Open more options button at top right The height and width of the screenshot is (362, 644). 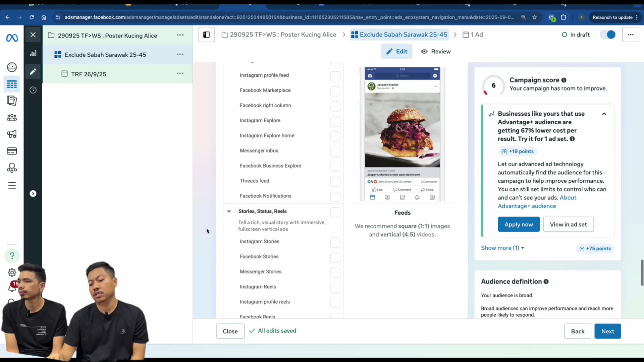pyautogui.click(x=631, y=35)
